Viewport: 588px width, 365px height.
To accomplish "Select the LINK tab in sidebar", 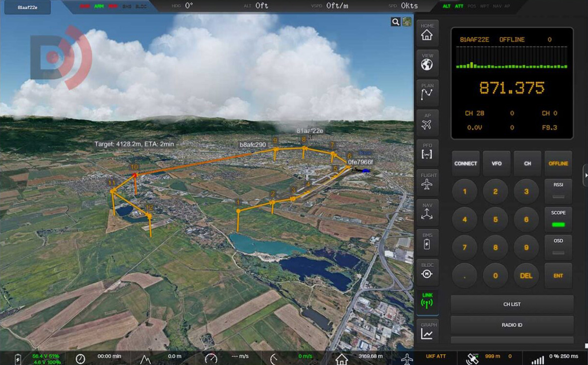I will [427, 302].
